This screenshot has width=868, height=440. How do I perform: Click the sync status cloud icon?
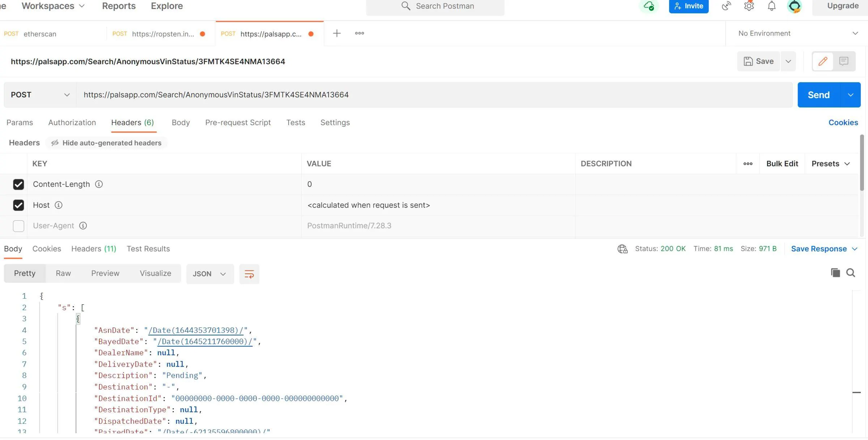pyautogui.click(x=649, y=6)
